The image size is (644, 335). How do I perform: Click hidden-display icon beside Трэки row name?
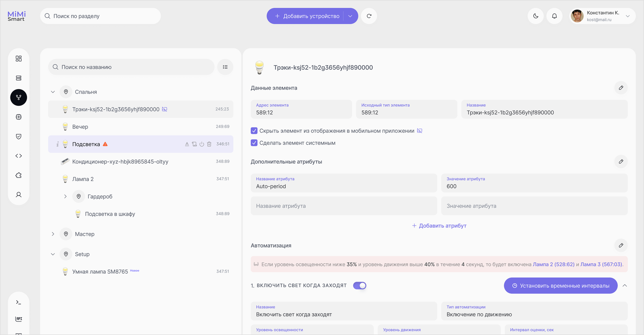[165, 109]
